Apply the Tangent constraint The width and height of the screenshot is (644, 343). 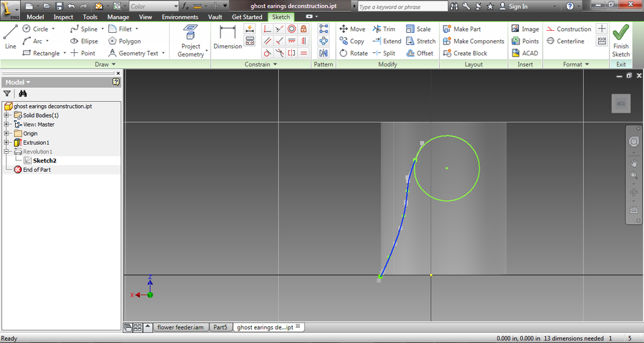267,53
